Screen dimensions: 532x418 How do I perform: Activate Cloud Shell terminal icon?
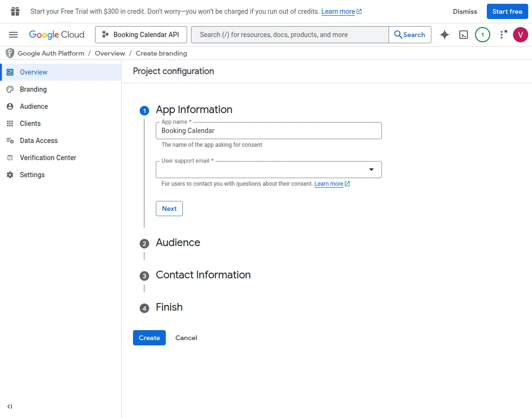(464, 35)
